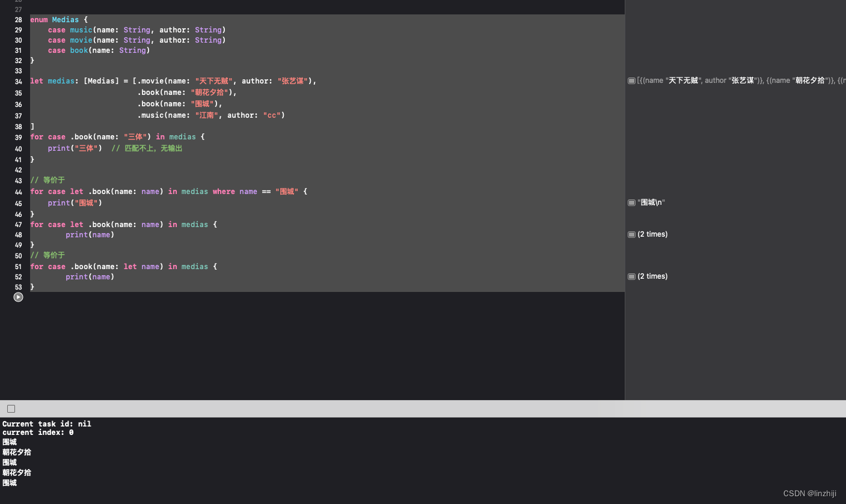Screen dimensions: 846x504
Task: Open quick look for the "围城\n" result
Action: tap(631, 202)
